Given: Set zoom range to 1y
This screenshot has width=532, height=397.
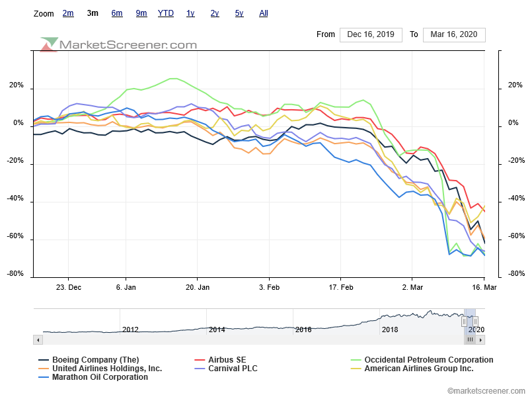Looking at the screenshot, I should click(x=190, y=13).
